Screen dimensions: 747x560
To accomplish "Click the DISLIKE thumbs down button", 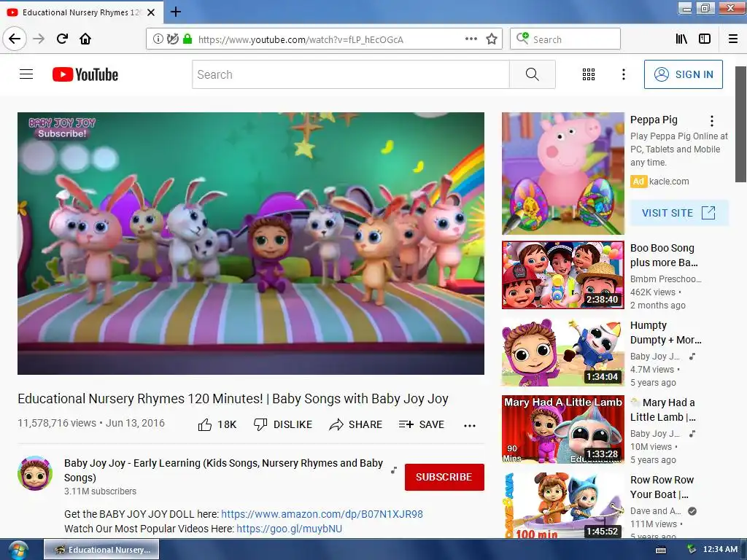I will tap(283, 424).
